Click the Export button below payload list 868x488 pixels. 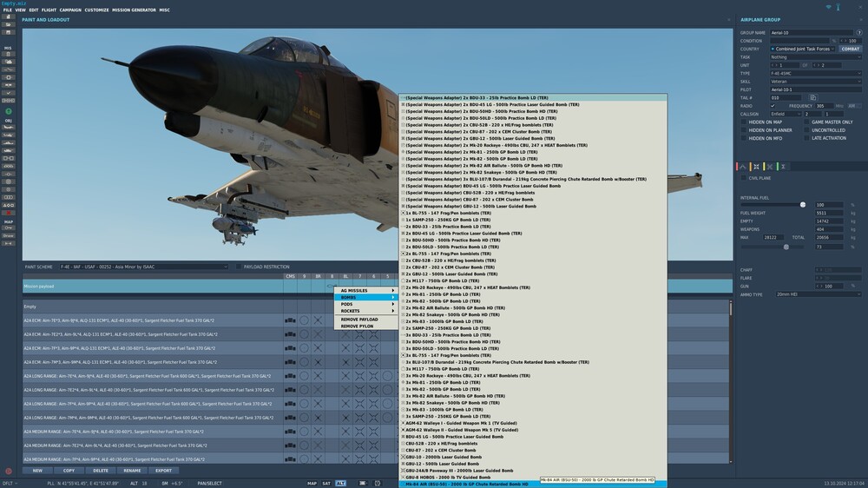pos(163,471)
